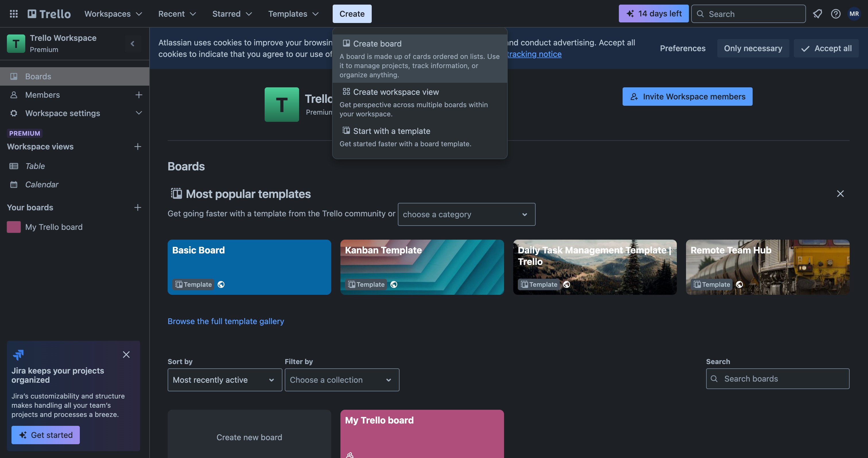Viewport: 868px width, 458px height.
Task: Open the Choose a collection filter
Action: coord(342,380)
